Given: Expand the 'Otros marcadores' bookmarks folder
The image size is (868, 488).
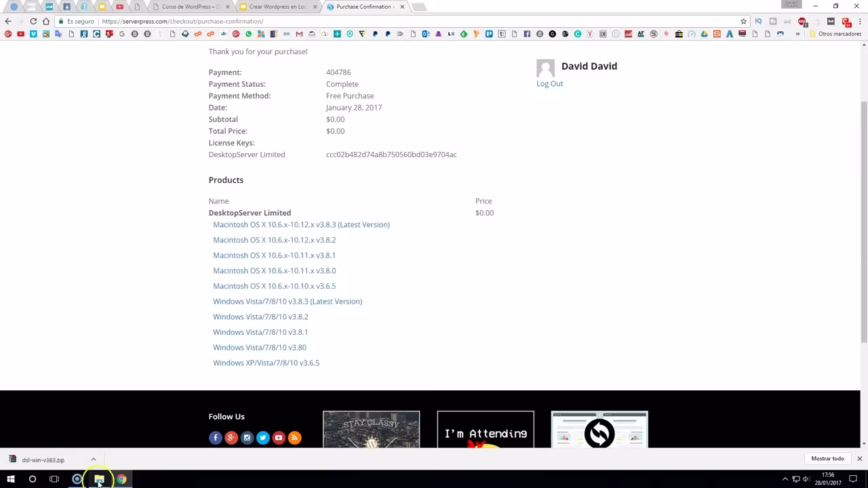Looking at the screenshot, I should click(835, 34).
